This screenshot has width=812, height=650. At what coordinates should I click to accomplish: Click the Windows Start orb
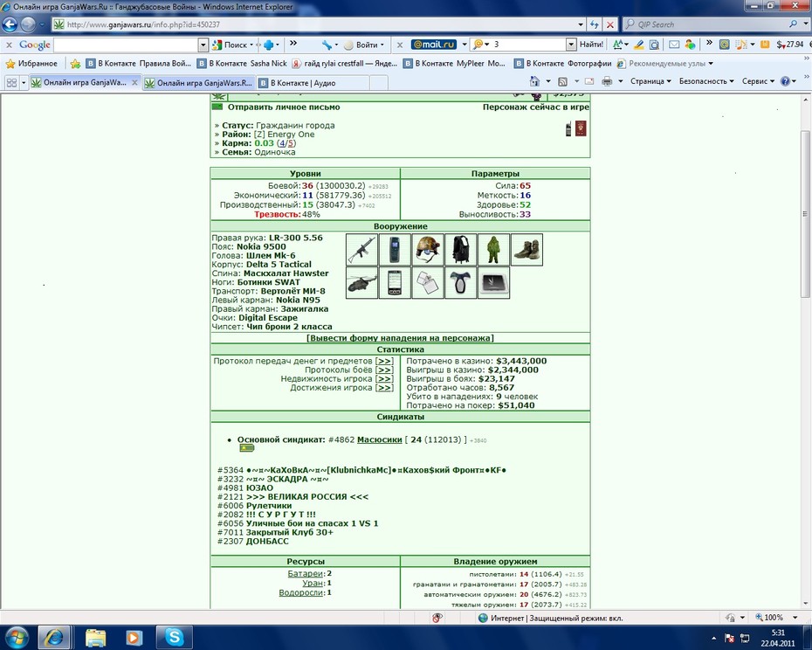pos(17,637)
